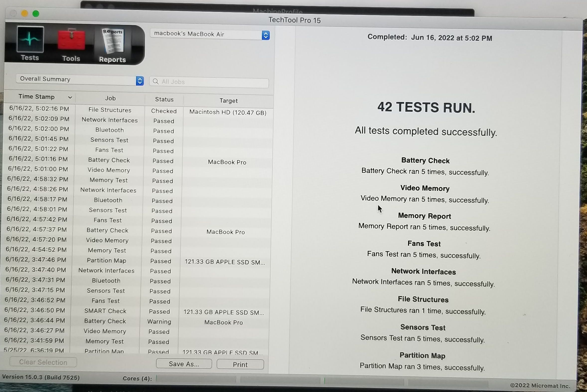Select the File Structures Checked row

(110, 110)
